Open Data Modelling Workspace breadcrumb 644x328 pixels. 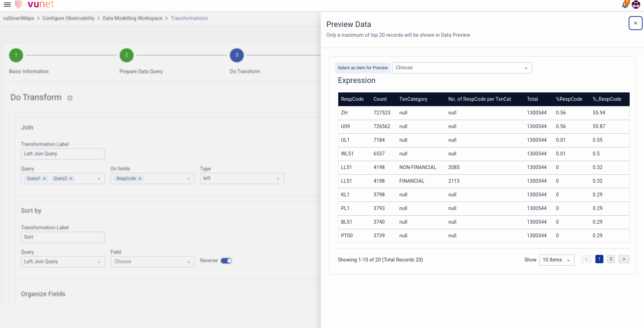pyautogui.click(x=133, y=18)
